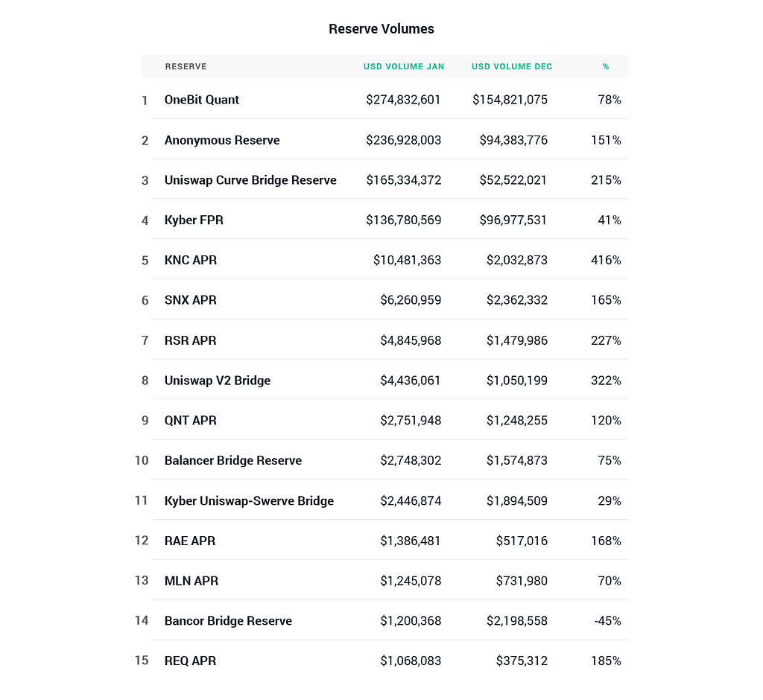Click the SNX APR reserve name

[x=190, y=300]
